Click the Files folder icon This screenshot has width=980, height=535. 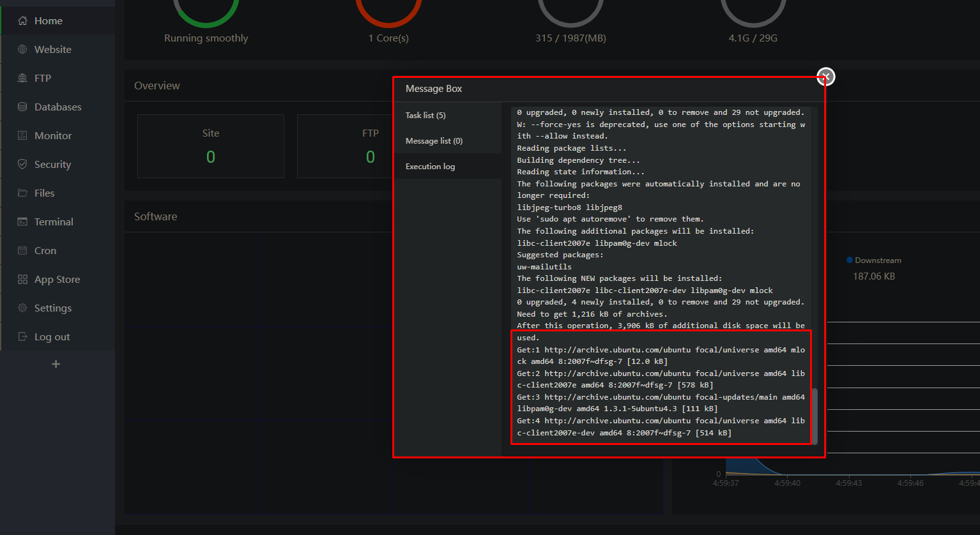(22, 193)
